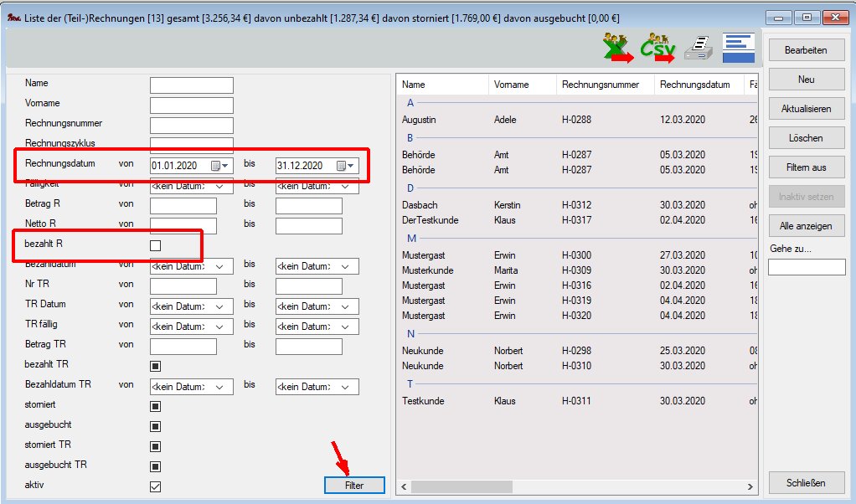Expand the Fälligkeit bis date dropdown

pos(345,187)
